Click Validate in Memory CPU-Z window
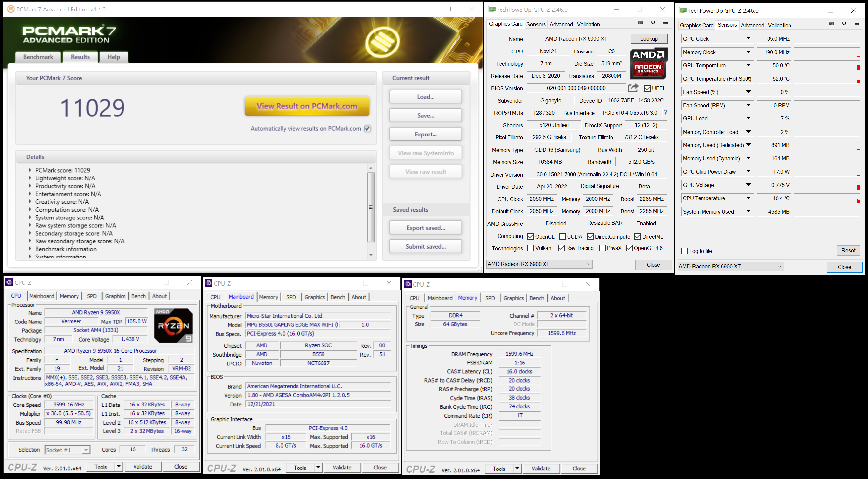Image resolution: width=868 pixels, height=479 pixels. (x=541, y=468)
